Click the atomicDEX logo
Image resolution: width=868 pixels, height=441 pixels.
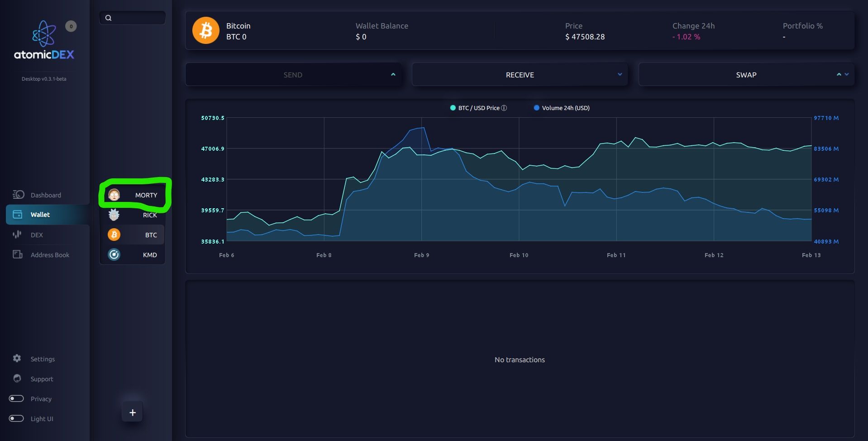pos(44,41)
